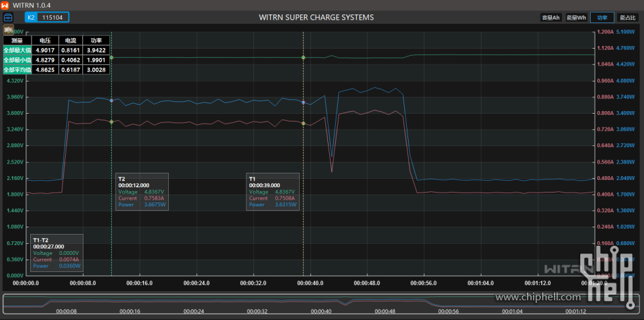
Task: Select the K2 115104 device box
Action: click(47, 17)
